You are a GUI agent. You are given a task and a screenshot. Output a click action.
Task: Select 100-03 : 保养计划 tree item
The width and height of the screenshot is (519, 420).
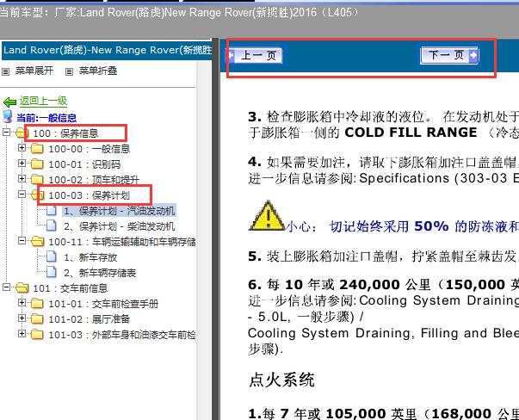pos(89,195)
